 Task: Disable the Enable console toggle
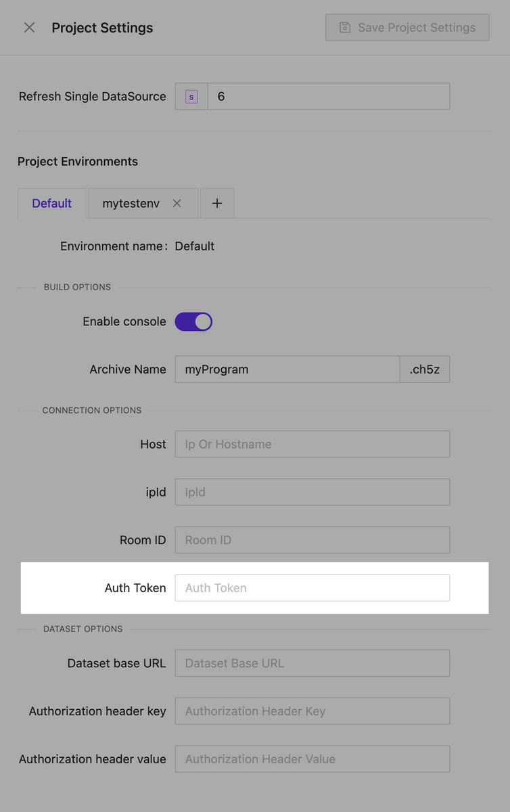click(x=193, y=321)
